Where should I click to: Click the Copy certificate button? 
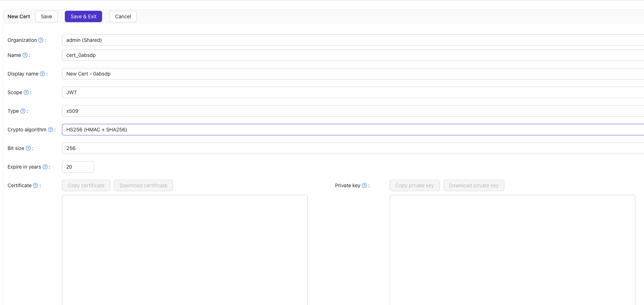tap(86, 185)
